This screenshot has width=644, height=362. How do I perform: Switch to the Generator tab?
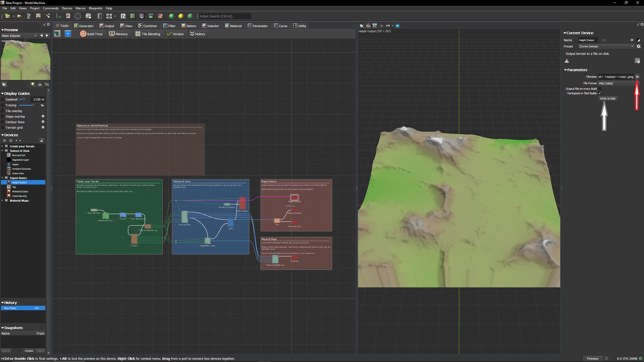tap(84, 26)
